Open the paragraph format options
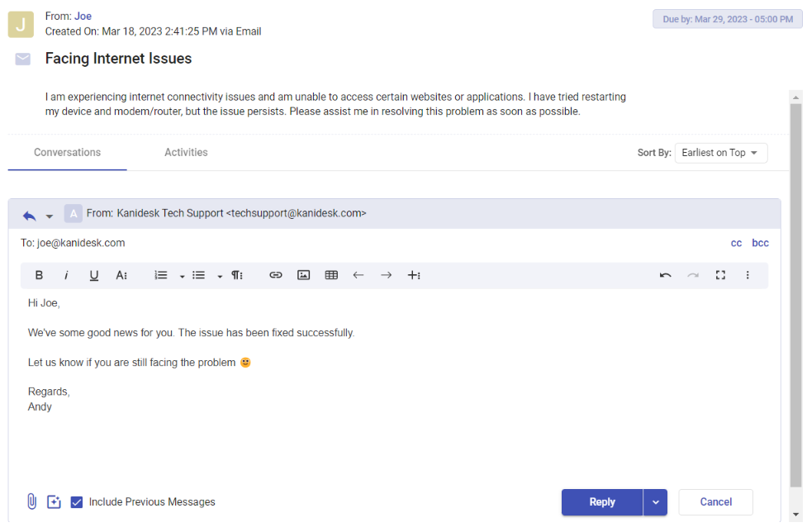The height and width of the screenshot is (532, 807). [x=237, y=275]
